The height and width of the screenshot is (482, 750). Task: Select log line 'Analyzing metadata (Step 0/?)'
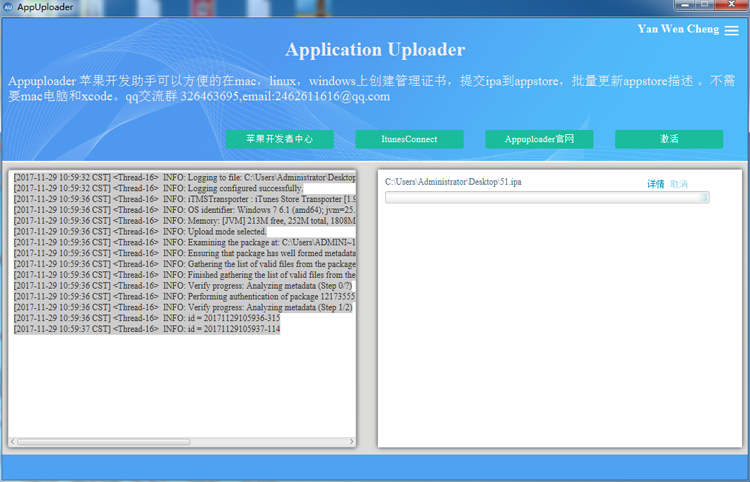(x=183, y=286)
